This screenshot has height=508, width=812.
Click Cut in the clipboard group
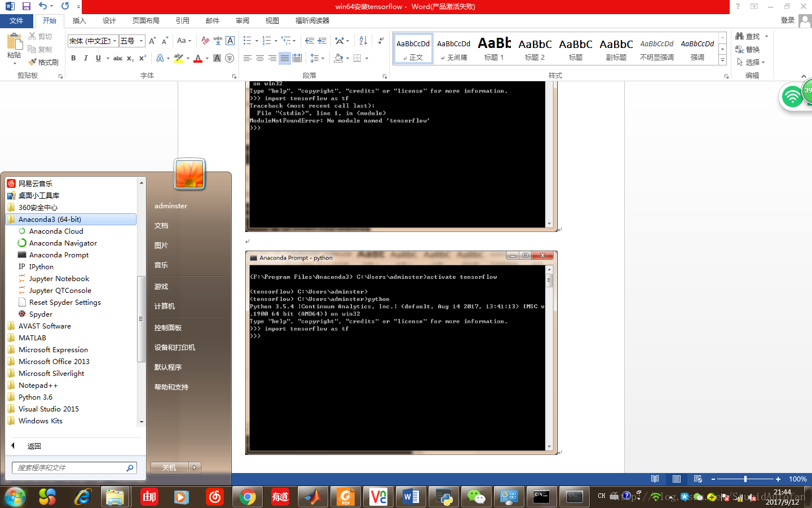[40, 36]
